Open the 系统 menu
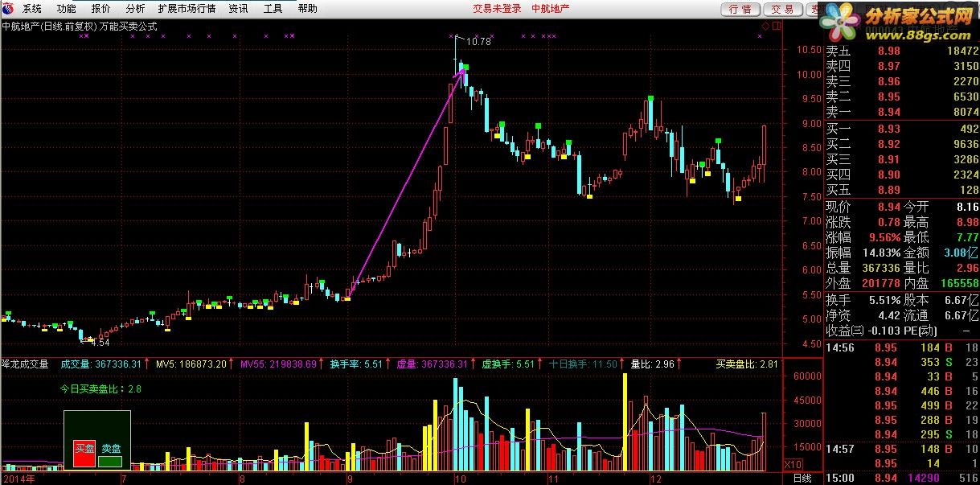Image resolution: width=980 pixels, height=485 pixels. coord(32,9)
